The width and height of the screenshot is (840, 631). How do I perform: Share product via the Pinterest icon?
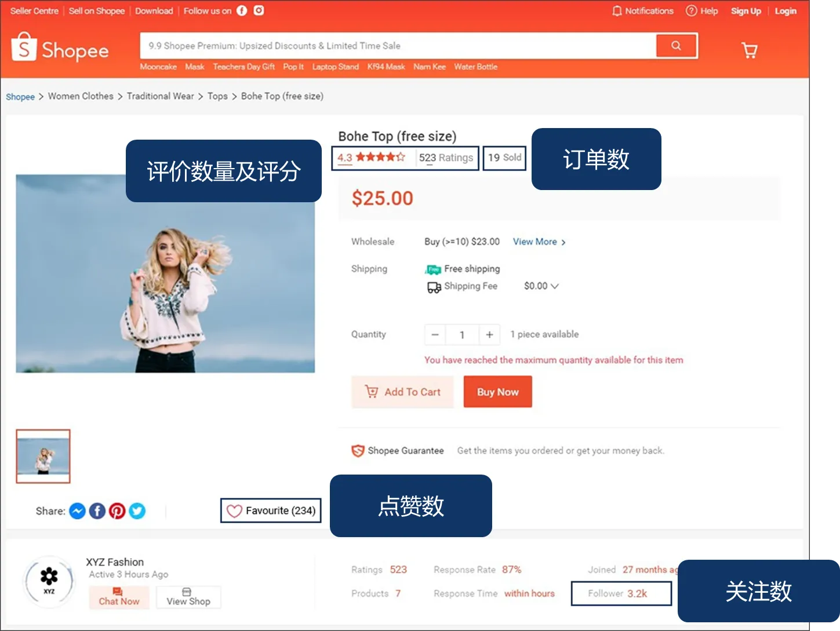point(117,510)
